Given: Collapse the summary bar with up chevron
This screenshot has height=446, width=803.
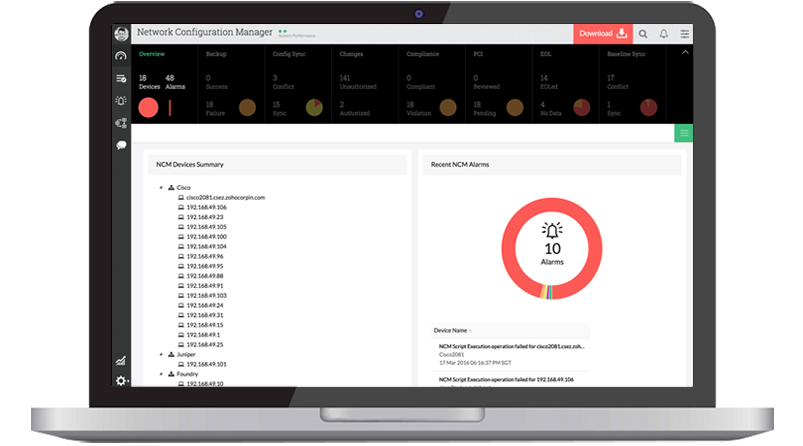Looking at the screenshot, I should 685,53.
